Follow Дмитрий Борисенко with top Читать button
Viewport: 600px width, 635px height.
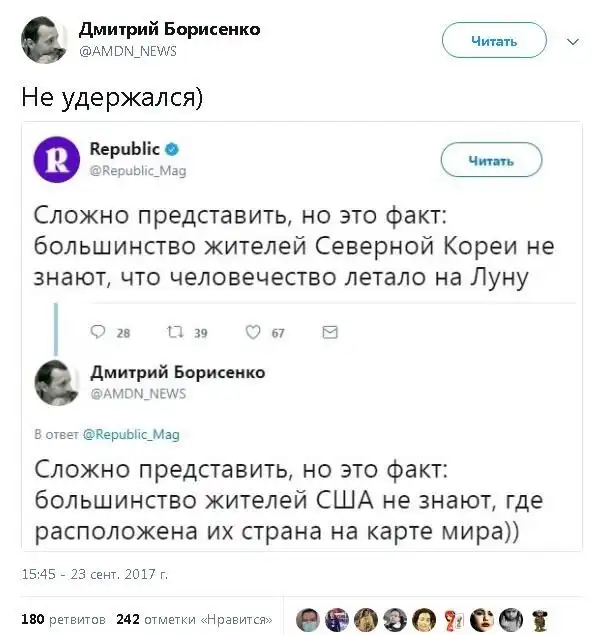pos(494,41)
